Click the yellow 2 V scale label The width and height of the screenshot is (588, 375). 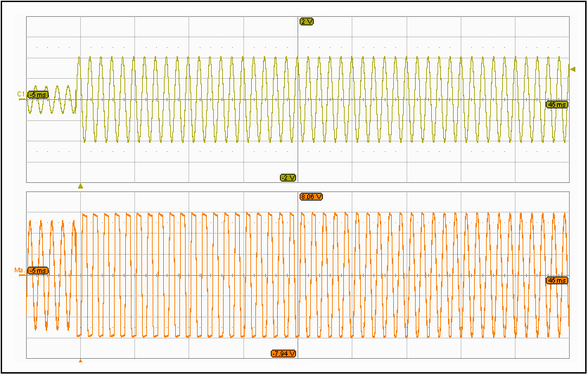[x=306, y=22]
